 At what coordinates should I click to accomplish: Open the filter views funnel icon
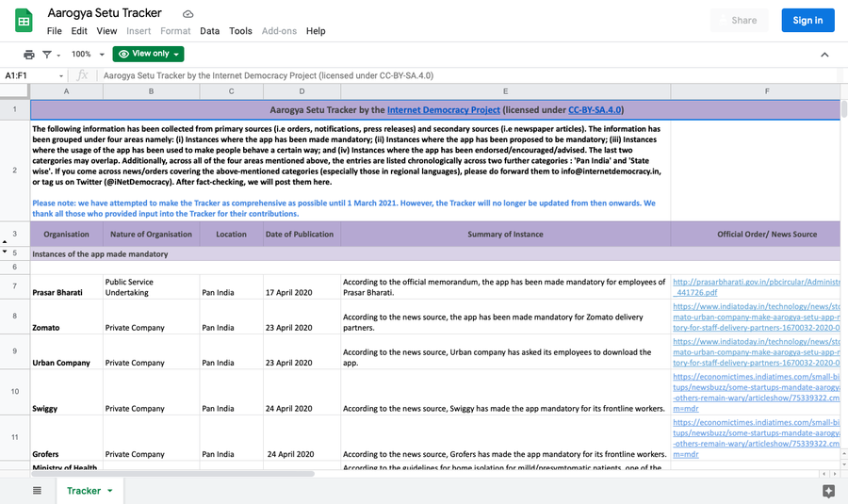coord(47,54)
